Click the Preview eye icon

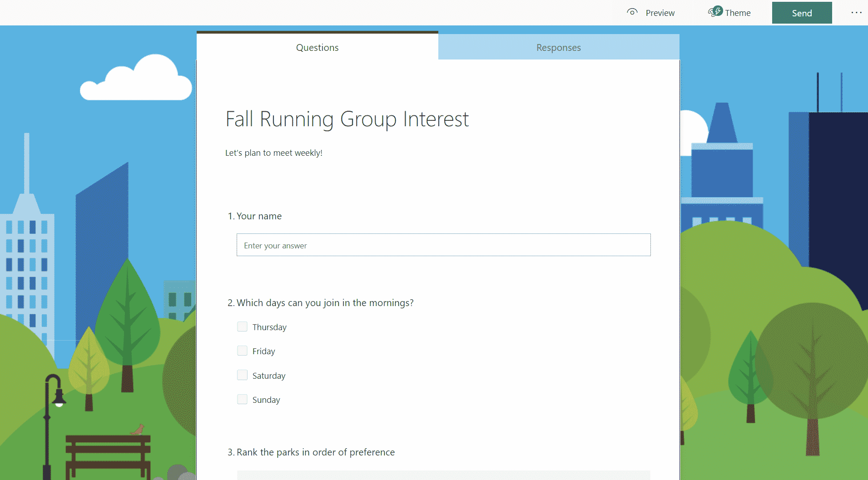[x=632, y=12]
